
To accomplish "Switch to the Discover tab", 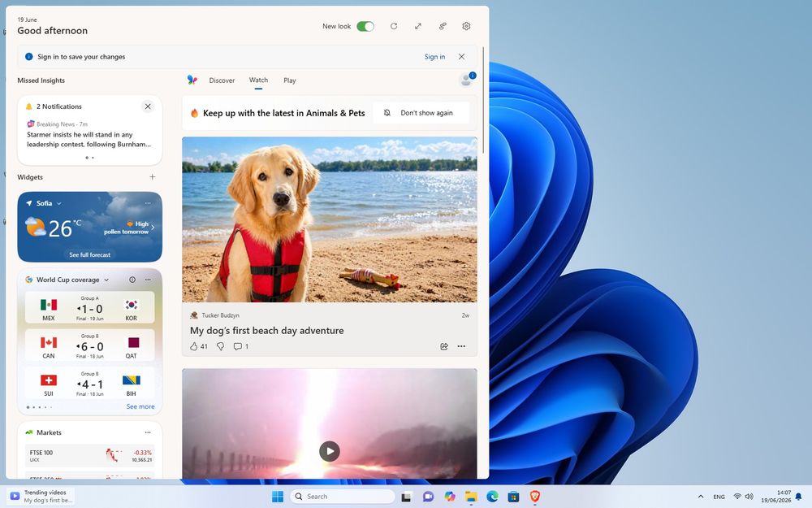I will tap(222, 80).
